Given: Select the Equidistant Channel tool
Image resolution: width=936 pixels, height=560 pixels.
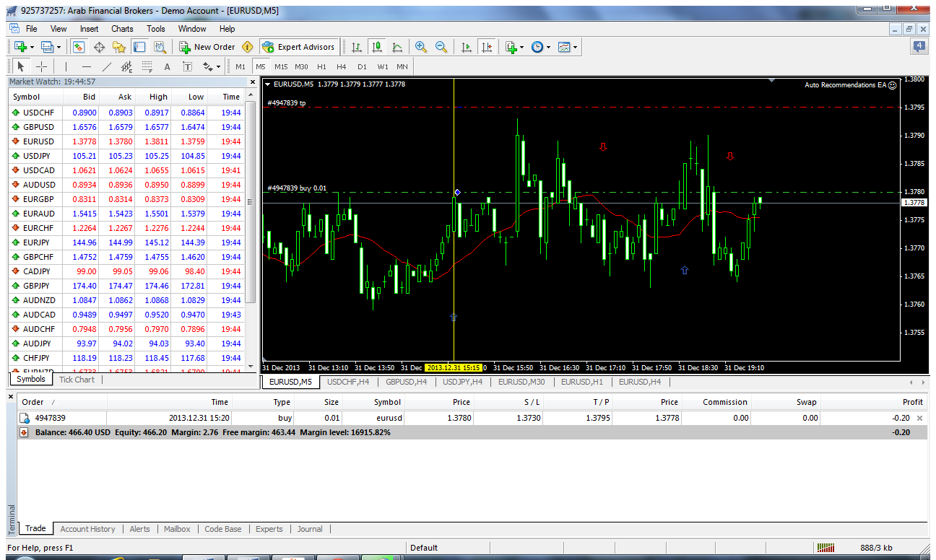Looking at the screenshot, I should point(127,66).
